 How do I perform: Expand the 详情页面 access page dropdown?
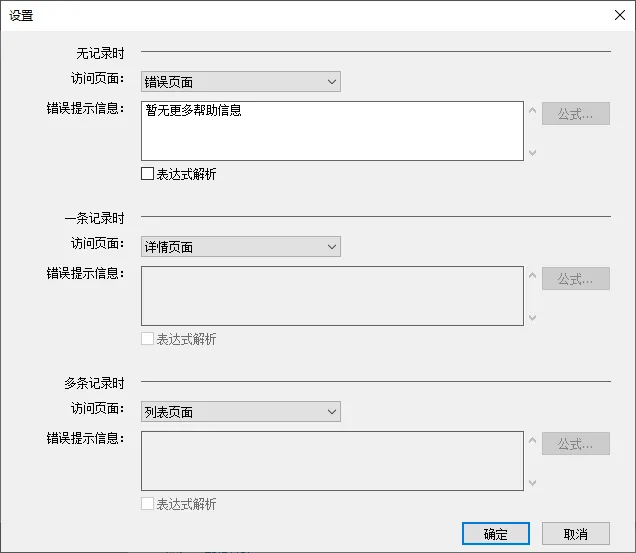(240, 247)
